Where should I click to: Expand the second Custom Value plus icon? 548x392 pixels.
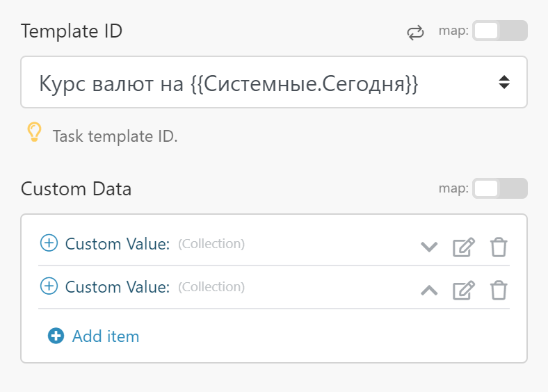click(x=49, y=286)
